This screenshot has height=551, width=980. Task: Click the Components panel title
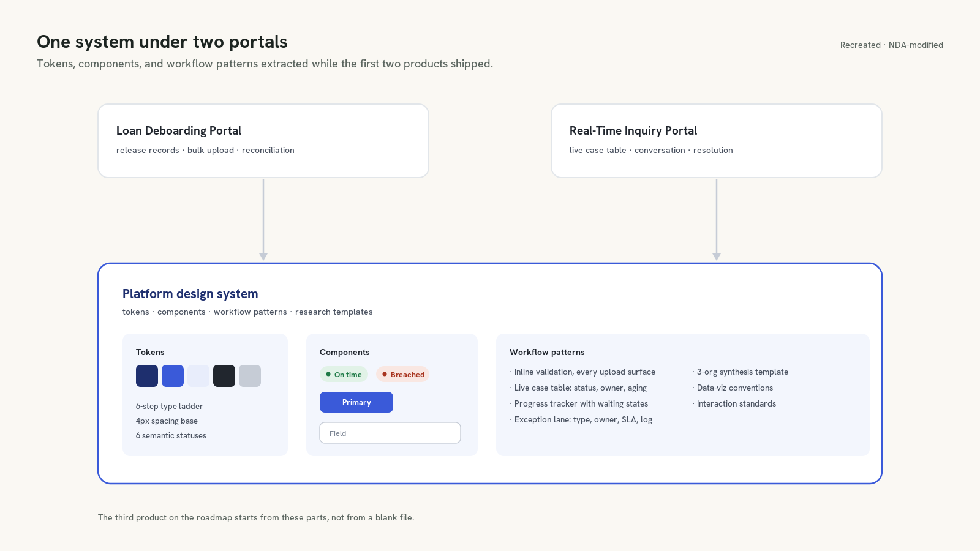(345, 352)
